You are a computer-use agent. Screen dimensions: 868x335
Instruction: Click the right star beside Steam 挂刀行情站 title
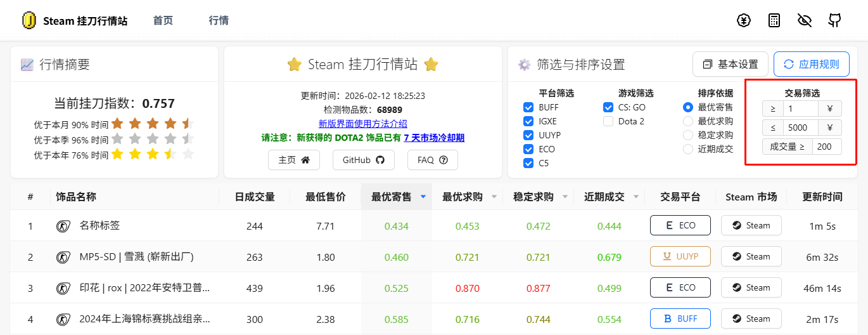431,64
